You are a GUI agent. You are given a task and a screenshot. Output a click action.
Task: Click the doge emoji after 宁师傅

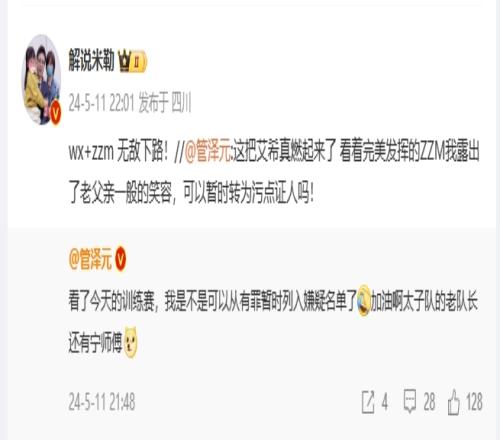pos(130,342)
